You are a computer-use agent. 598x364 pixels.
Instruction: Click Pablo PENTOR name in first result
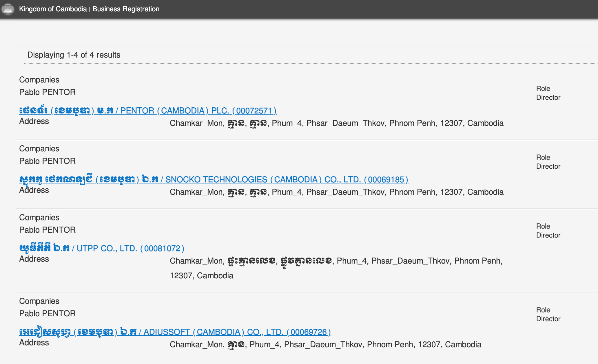[47, 92]
